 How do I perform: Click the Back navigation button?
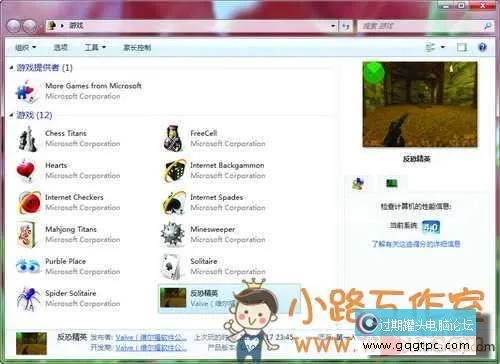coord(14,26)
